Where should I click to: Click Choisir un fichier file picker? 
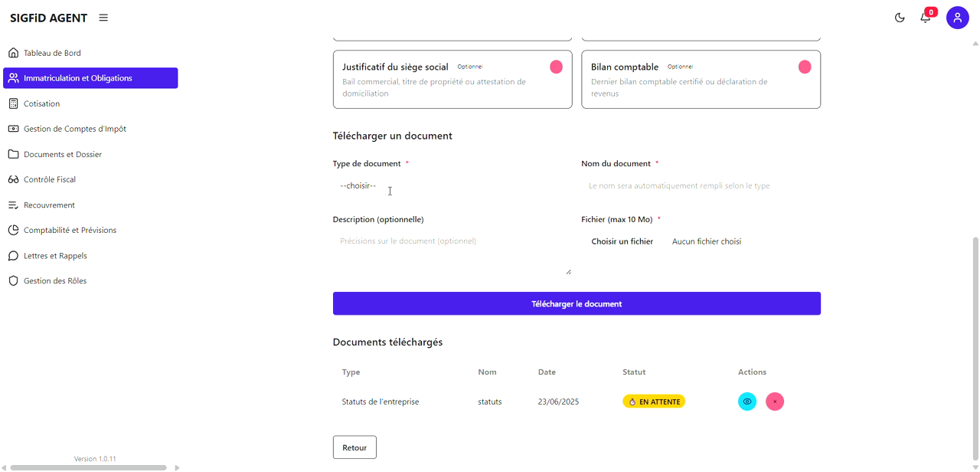(x=622, y=241)
